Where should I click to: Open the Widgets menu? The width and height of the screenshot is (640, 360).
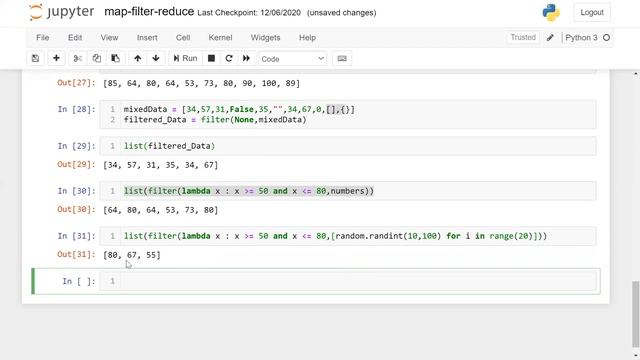click(x=265, y=38)
